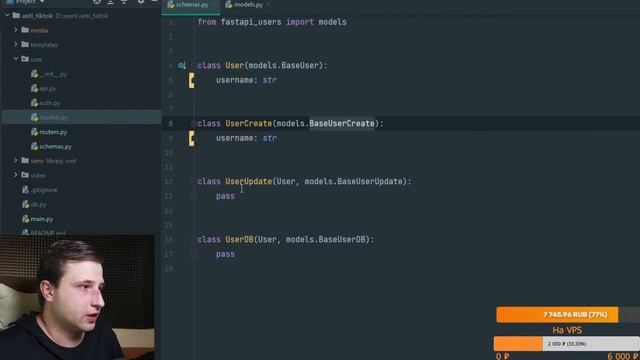Expand the video folder
This screenshot has width=640, height=360.
pyautogui.click(x=16, y=175)
